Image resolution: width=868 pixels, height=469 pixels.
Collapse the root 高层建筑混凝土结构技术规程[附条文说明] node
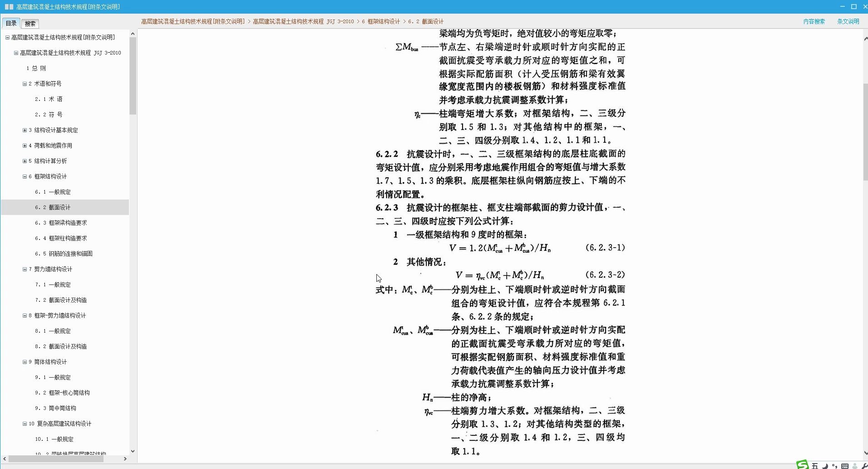7,37
